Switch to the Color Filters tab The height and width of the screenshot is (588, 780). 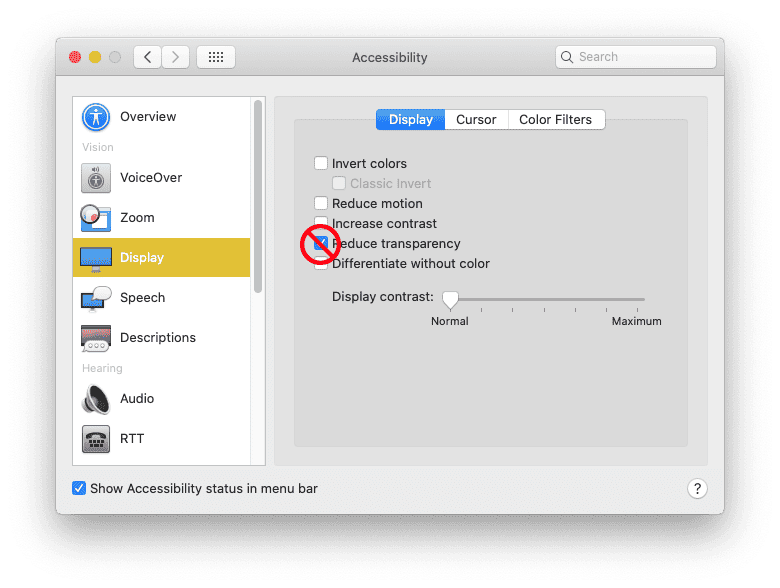coord(555,120)
